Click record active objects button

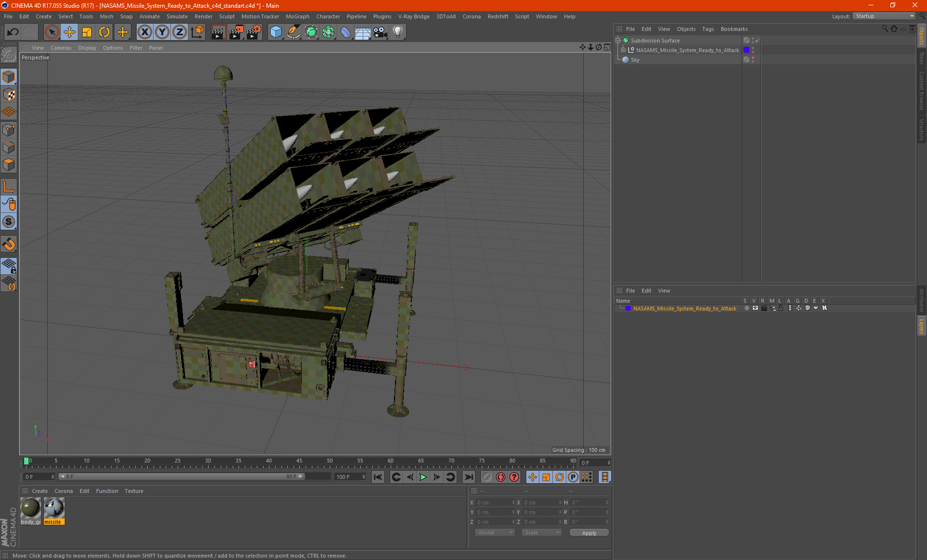tap(487, 477)
